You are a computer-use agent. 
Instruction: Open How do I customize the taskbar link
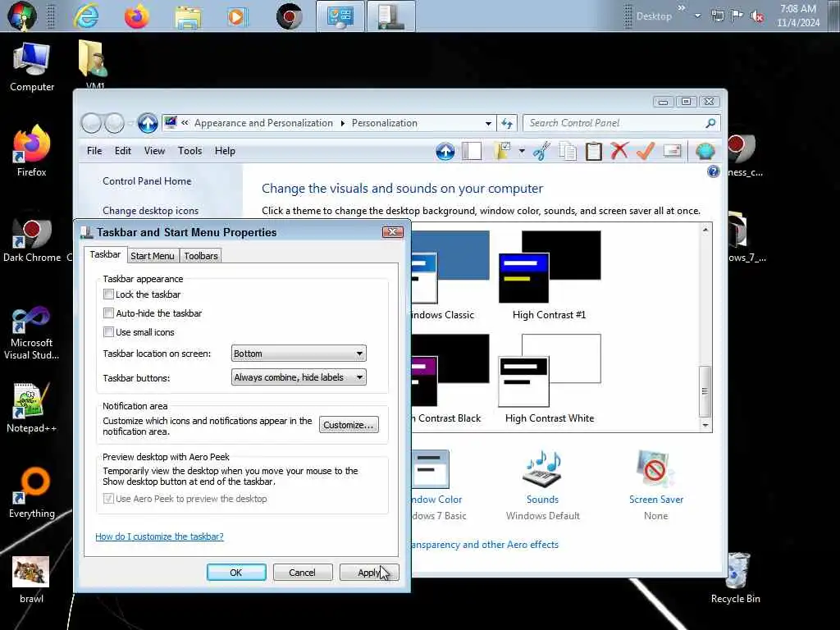point(159,536)
